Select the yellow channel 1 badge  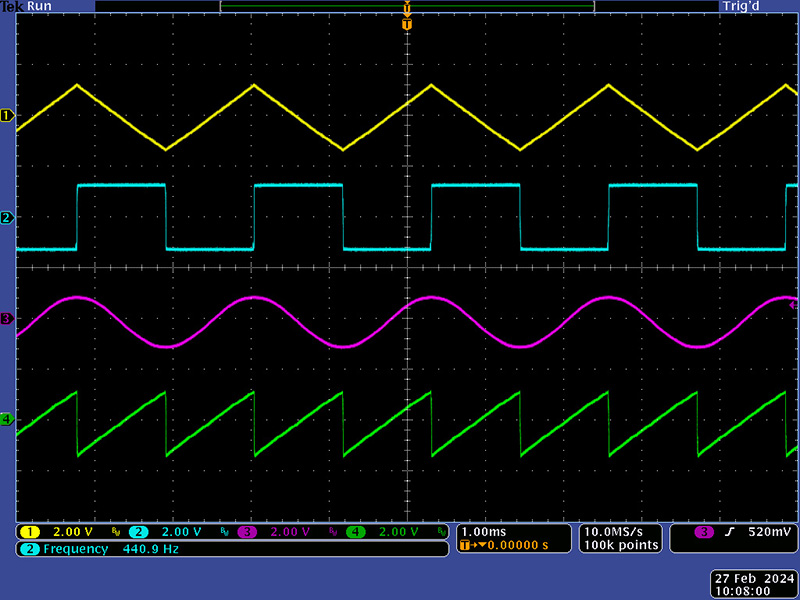click(x=31, y=532)
